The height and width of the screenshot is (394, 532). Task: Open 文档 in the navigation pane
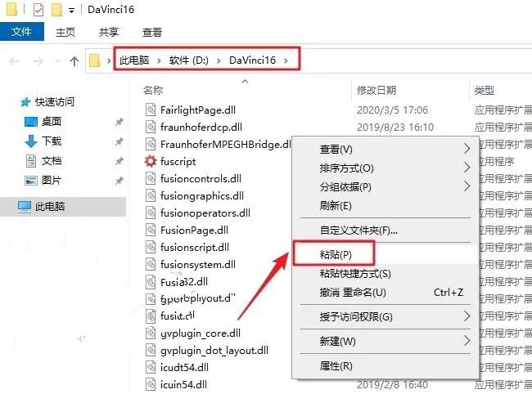(52, 160)
